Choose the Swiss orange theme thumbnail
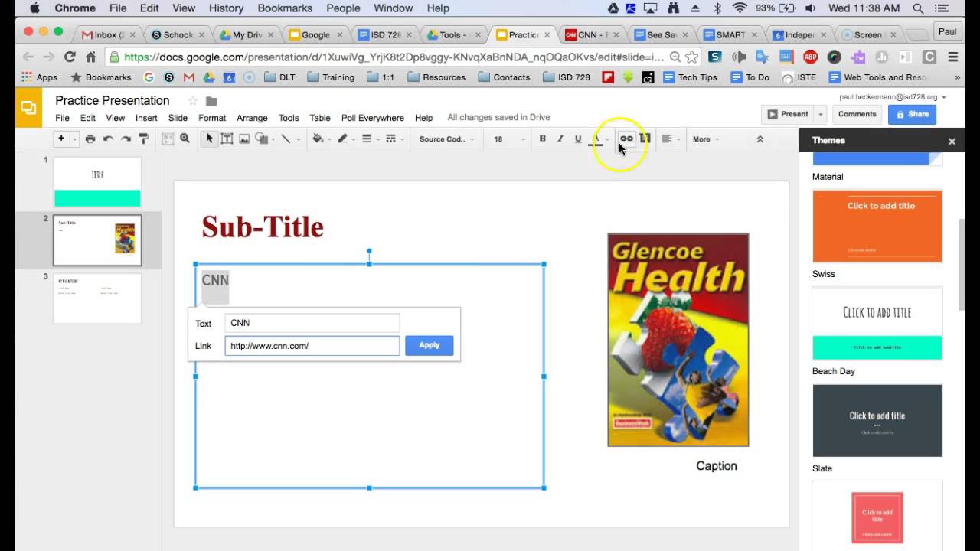Screen dimensions: 980x551 pyautogui.click(x=877, y=227)
